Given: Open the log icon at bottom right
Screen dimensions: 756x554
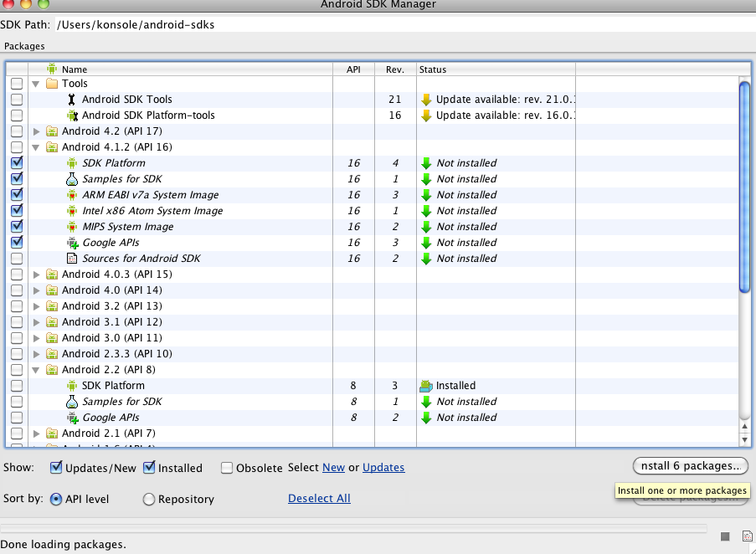Looking at the screenshot, I should (x=746, y=536).
